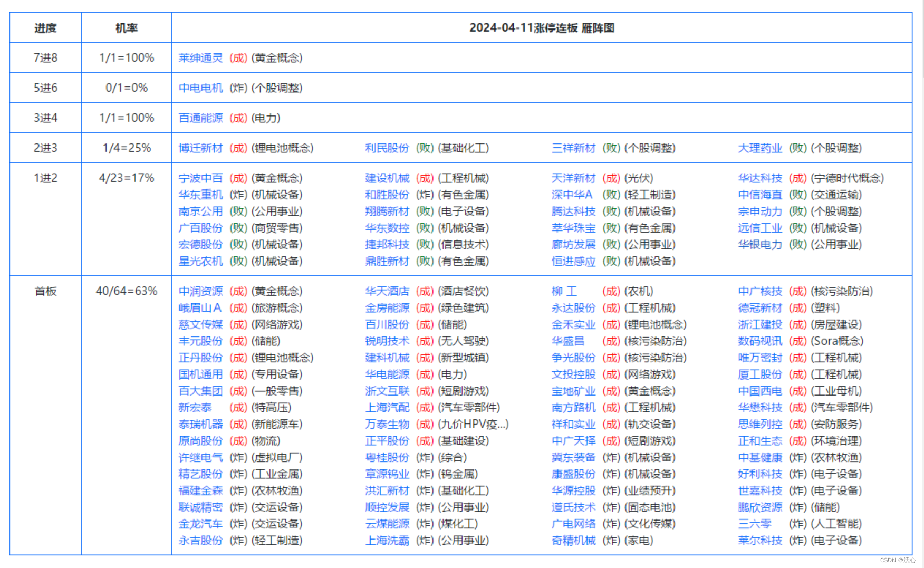This screenshot has width=924, height=568.
Task: Click the 华东重机 link
Action: coord(200,195)
